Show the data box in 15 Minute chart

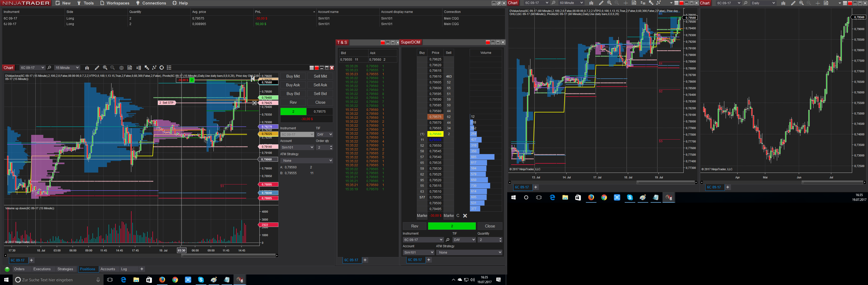pyautogui.click(x=130, y=68)
